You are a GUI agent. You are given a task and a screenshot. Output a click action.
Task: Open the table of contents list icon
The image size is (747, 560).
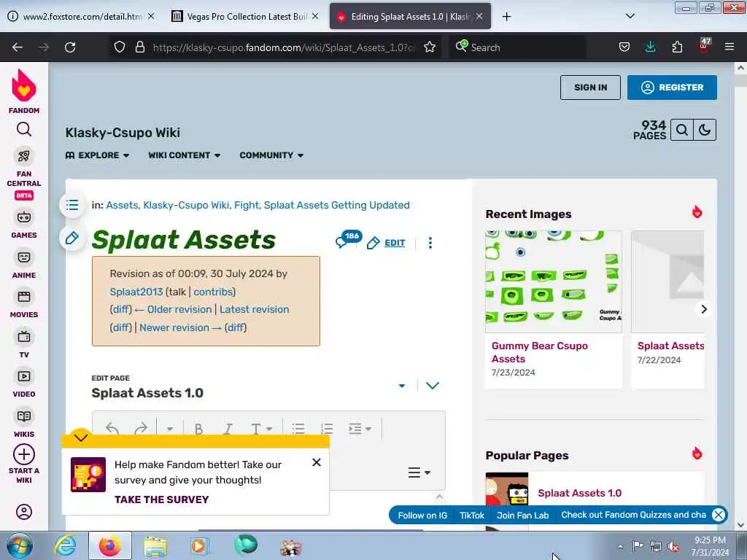coord(72,205)
